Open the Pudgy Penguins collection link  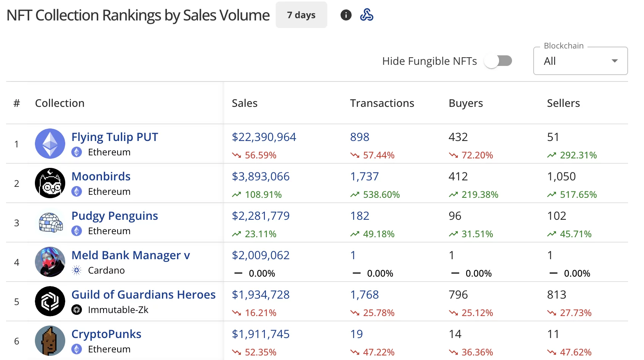pyautogui.click(x=115, y=215)
